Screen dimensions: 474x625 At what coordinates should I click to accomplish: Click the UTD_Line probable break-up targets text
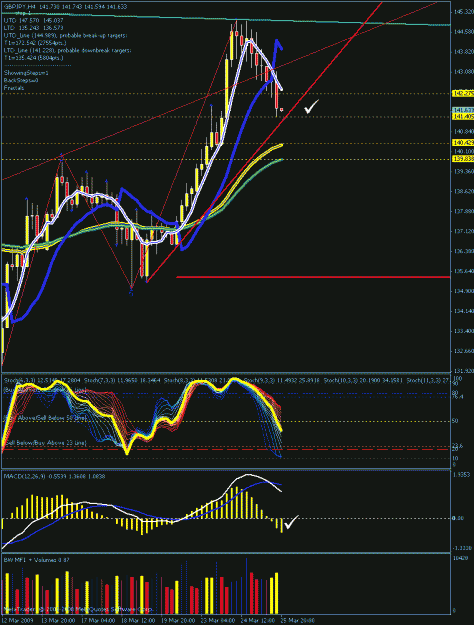66,35
